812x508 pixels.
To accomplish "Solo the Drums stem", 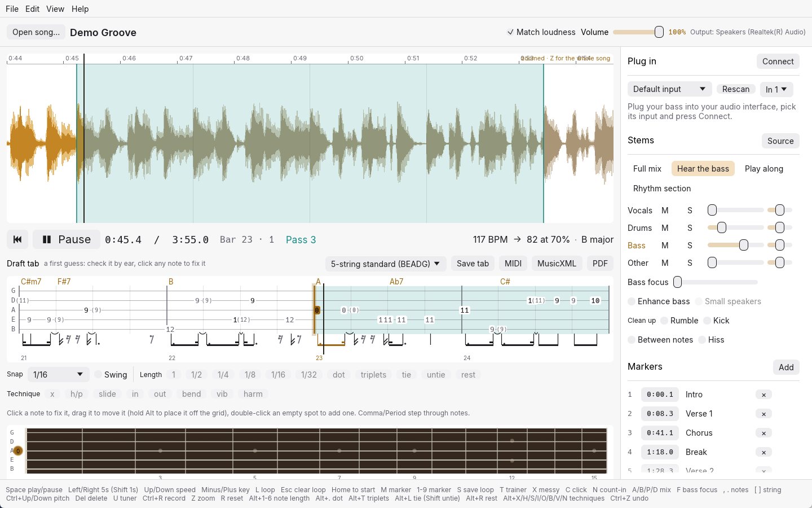I will tap(690, 228).
